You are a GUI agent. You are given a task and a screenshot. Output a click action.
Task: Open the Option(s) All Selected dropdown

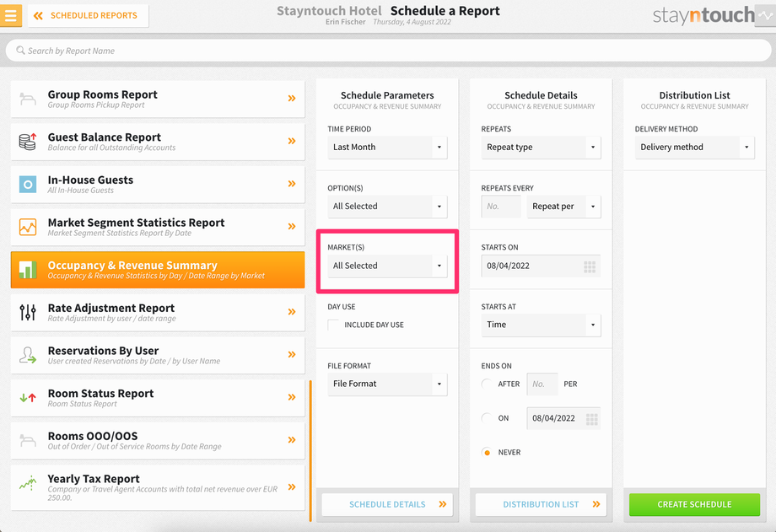pyautogui.click(x=387, y=207)
